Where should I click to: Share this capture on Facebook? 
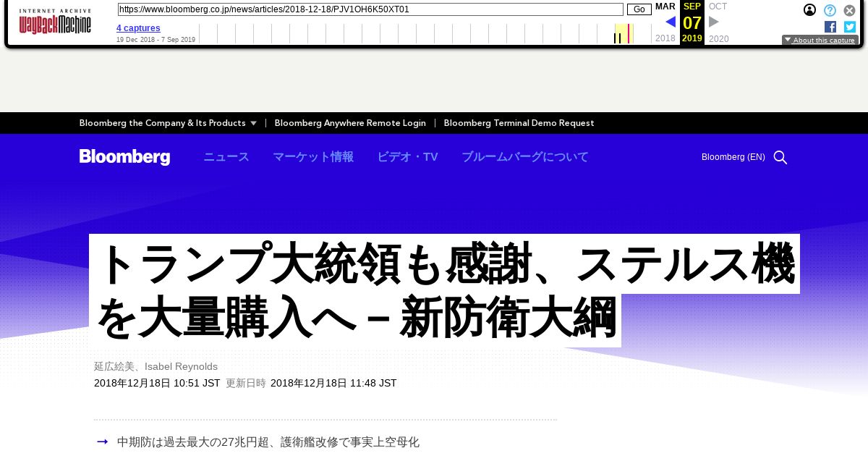830,27
